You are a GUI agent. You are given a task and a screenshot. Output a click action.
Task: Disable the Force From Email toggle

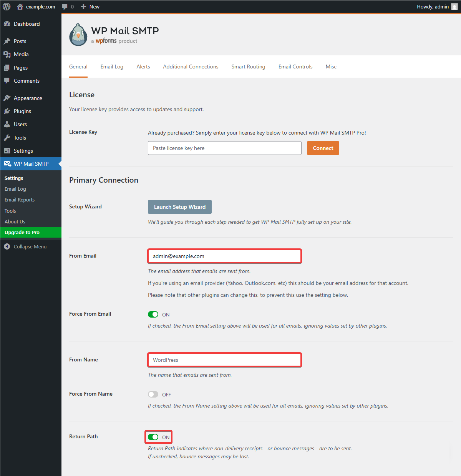(x=153, y=315)
